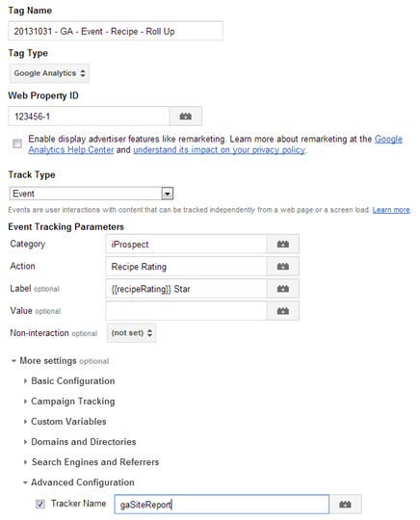Expand the Domains and Directories section

pos(80,442)
